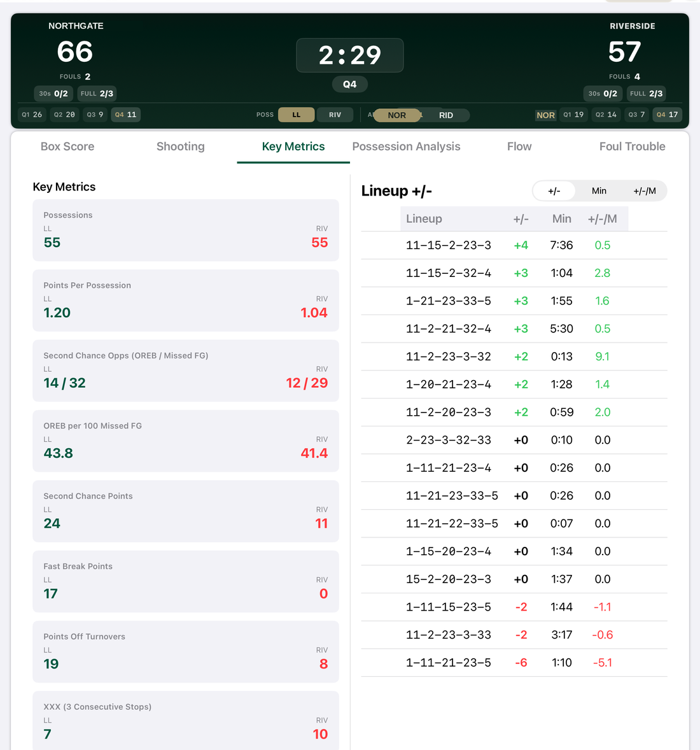Switch lineup view to Min
This screenshot has width=700, height=750.
599,191
